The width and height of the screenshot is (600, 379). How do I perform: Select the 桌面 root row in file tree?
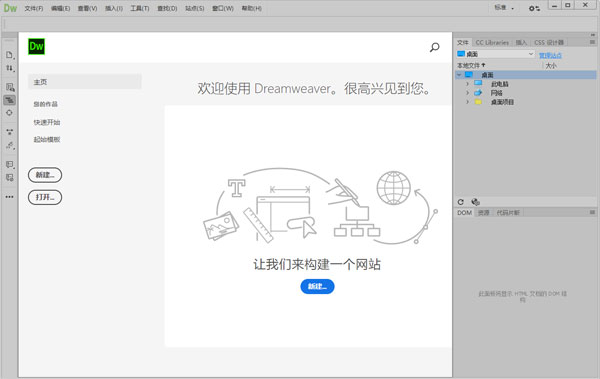tap(526, 75)
